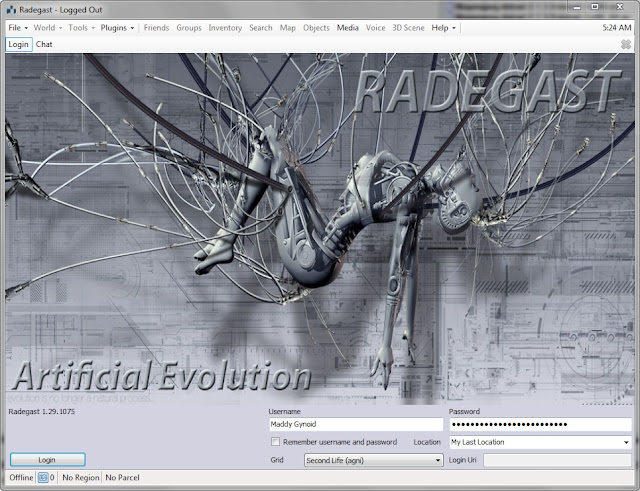Image resolution: width=640 pixels, height=491 pixels.
Task: Click the Radegast title bar app icon
Action: click(x=11, y=10)
